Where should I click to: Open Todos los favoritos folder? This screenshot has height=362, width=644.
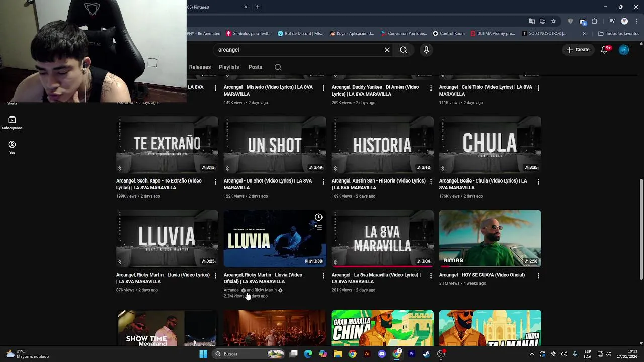[618, 34]
